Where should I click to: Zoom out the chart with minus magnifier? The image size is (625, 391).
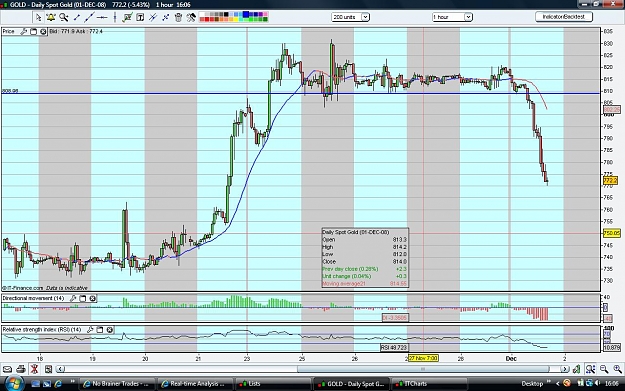pyautogui.click(x=604, y=369)
